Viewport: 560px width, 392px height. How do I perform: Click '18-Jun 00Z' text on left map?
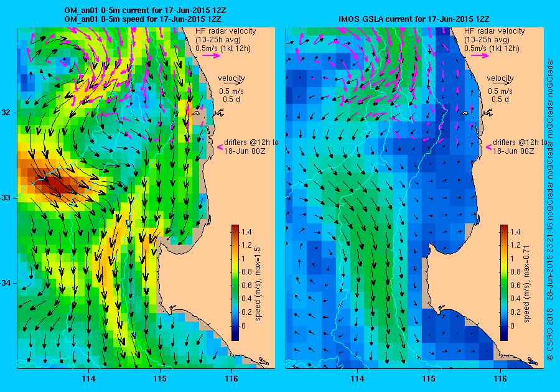click(245, 151)
